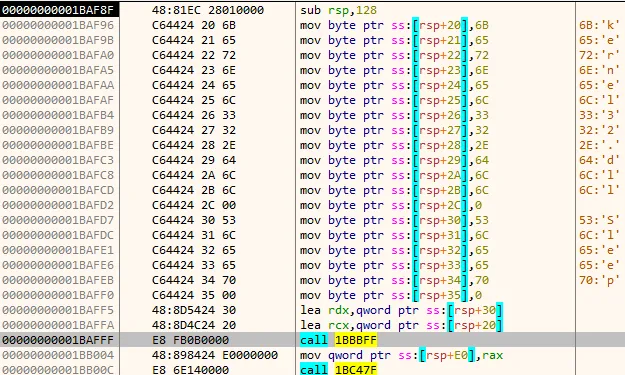Select address 00000000001BAFA5
Screen dimensions: 625x375
click(58, 70)
